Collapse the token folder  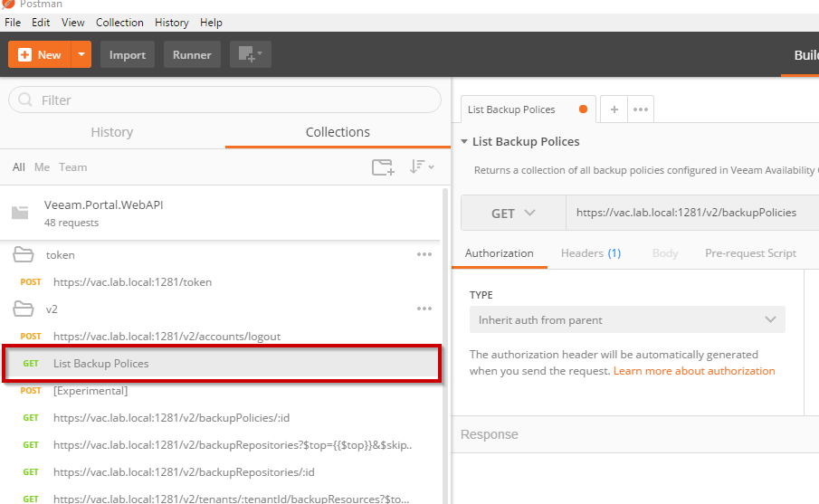(x=23, y=254)
